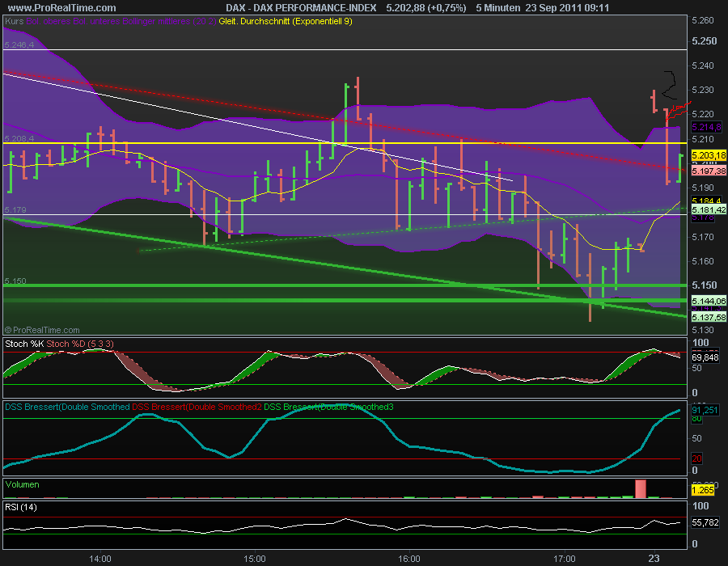
Task: Open the Stoch %K indicator settings
Action: pos(23,343)
